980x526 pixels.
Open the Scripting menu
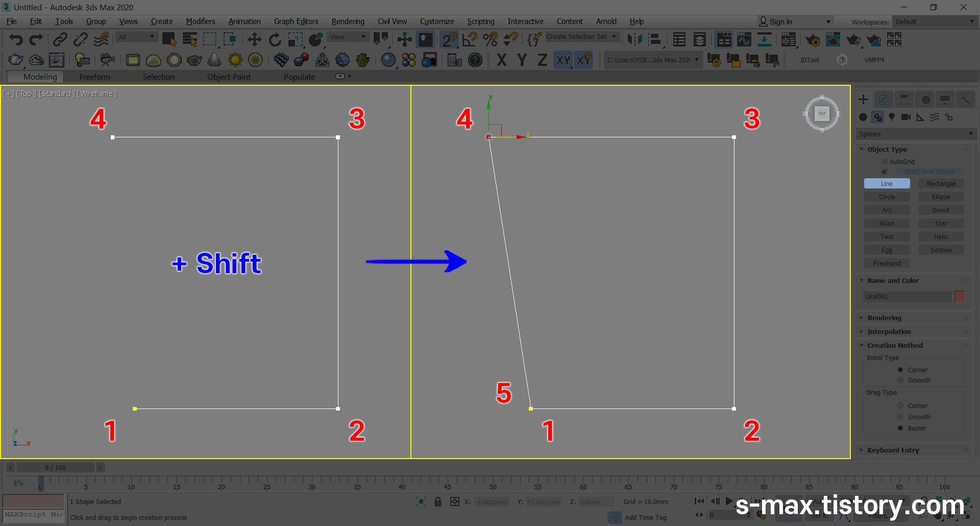[x=481, y=21]
